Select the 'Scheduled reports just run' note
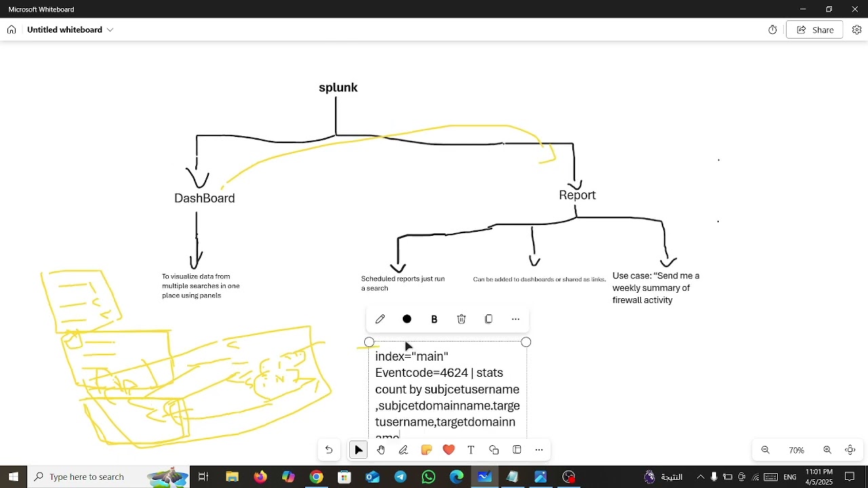The height and width of the screenshot is (488, 868). pos(403,283)
